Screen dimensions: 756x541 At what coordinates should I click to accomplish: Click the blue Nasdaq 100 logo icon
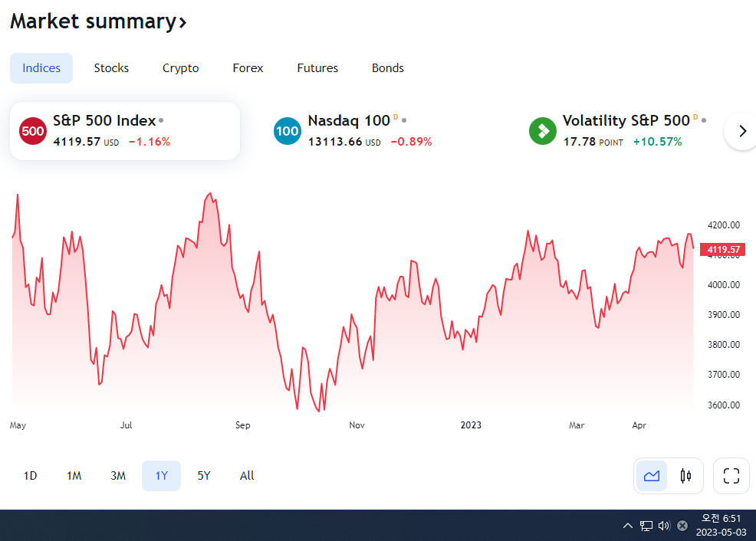(x=288, y=131)
